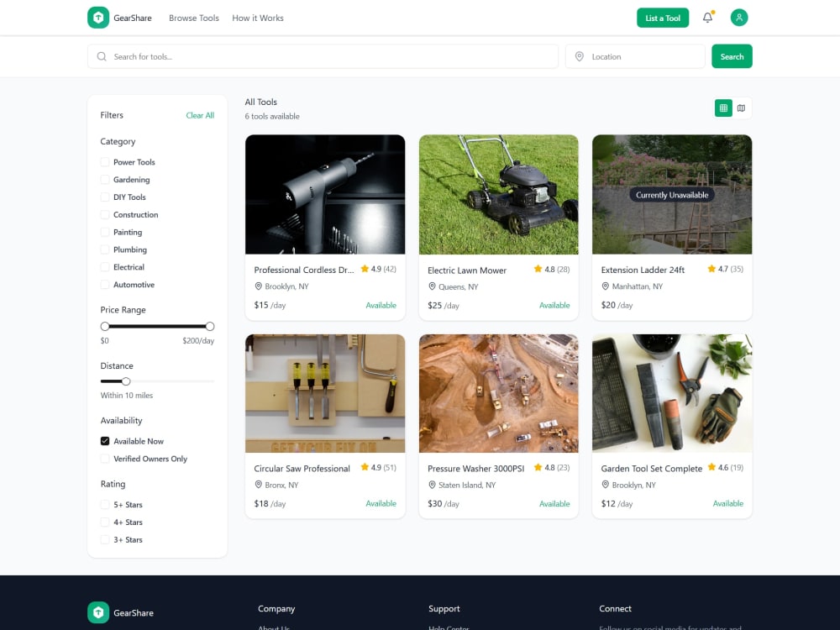Open Electric Lawn Mower listing title
The image size is (840, 630).
coord(467,270)
